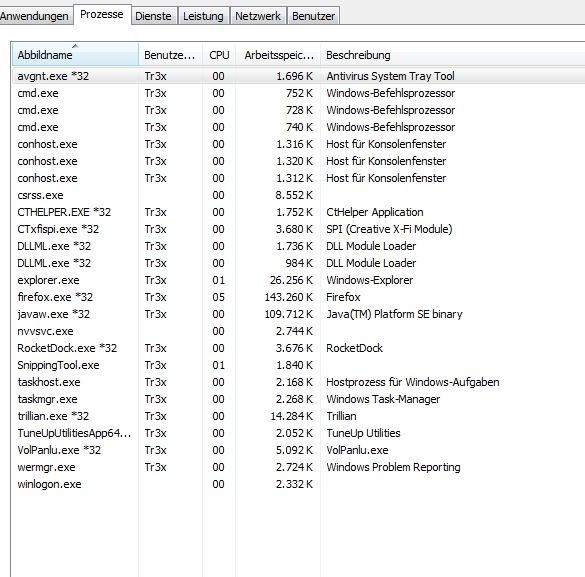This screenshot has width=585, height=577.
Task: Sort by the Benutzername column header
Action: (171, 55)
